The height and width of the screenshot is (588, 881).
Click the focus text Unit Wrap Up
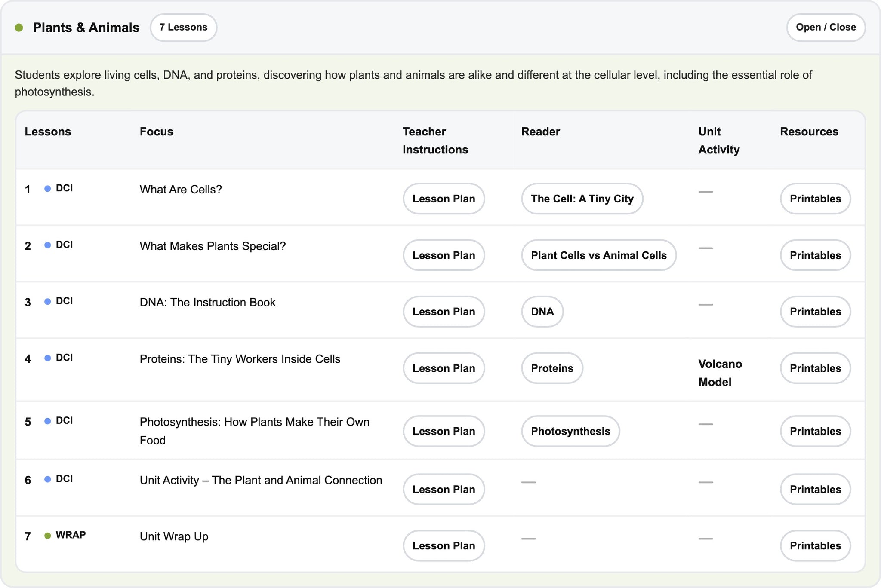point(174,536)
